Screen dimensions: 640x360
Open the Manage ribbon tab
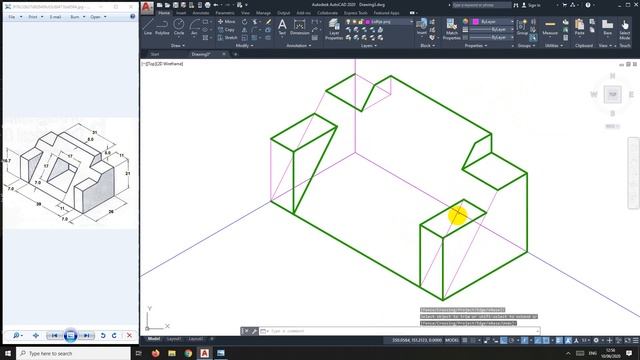pos(263,13)
